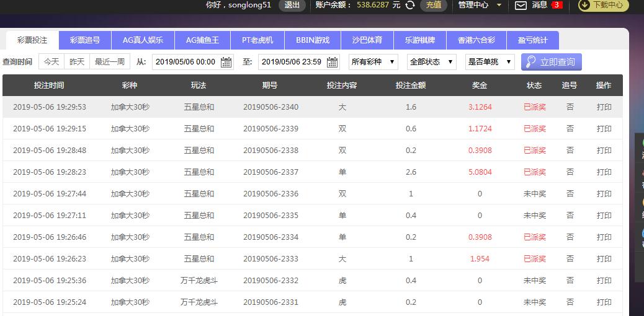
Task: Click 打印 for period 20190506-2338
Action: [604, 151]
